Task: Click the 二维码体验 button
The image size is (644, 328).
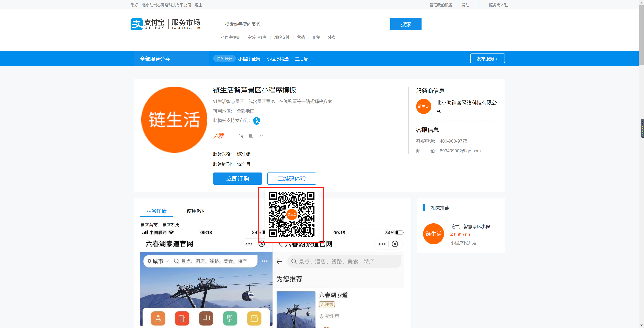Action: (291, 178)
